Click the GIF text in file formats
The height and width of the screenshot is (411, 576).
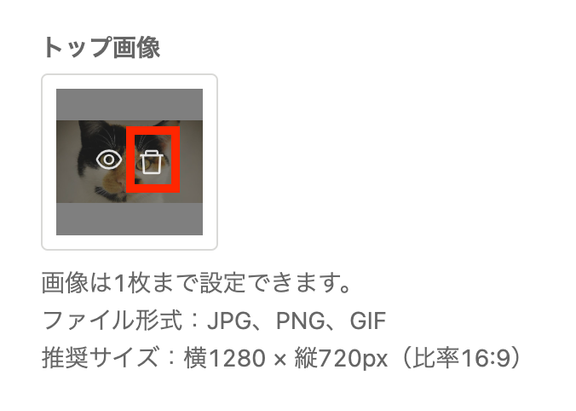(x=368, y=321)
